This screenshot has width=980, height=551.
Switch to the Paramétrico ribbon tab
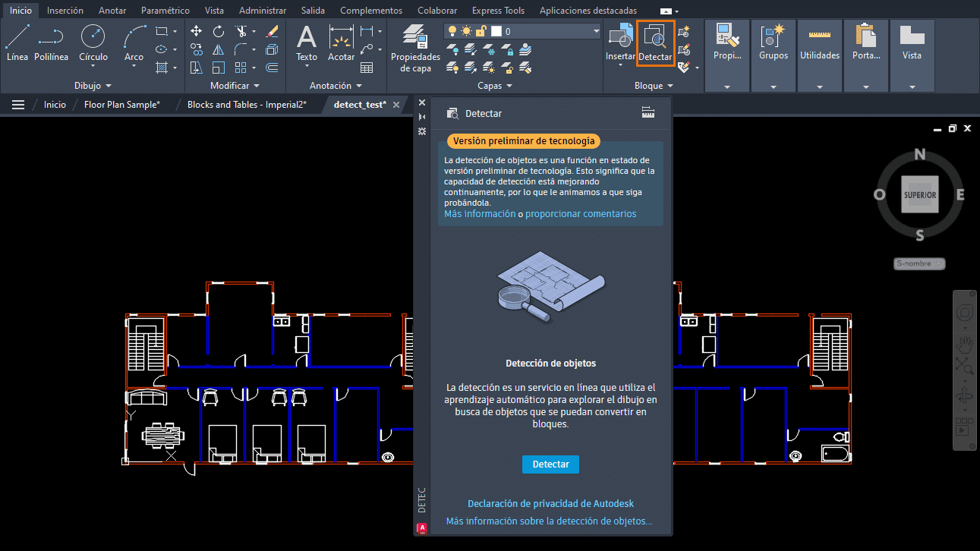[x=165, y=10]
